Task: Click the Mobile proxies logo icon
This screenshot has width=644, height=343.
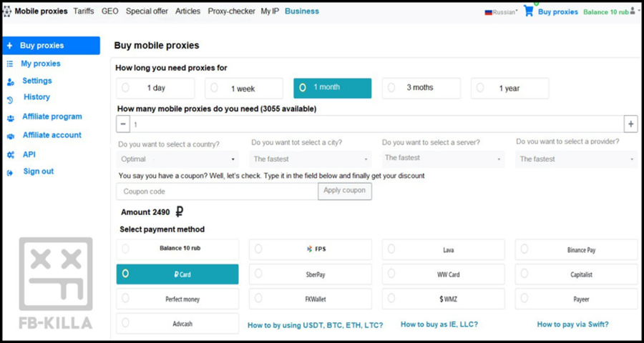Action: [x=6, y=11]
